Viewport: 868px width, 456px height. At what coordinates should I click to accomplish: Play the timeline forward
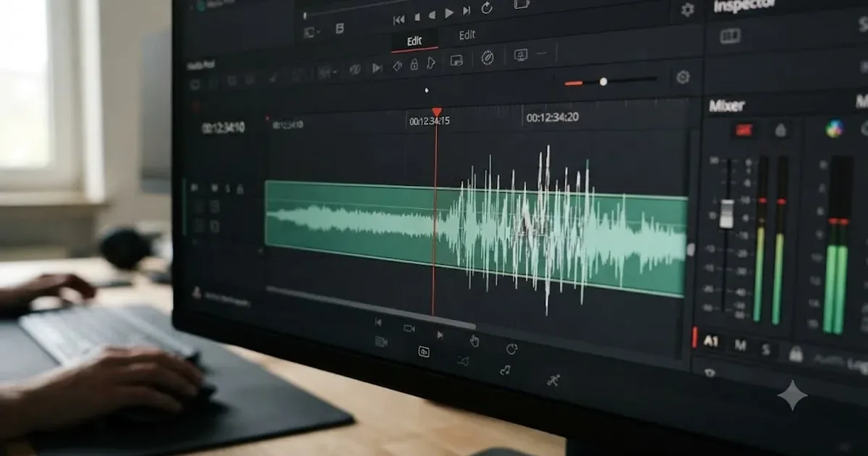[x=449, y=12]
